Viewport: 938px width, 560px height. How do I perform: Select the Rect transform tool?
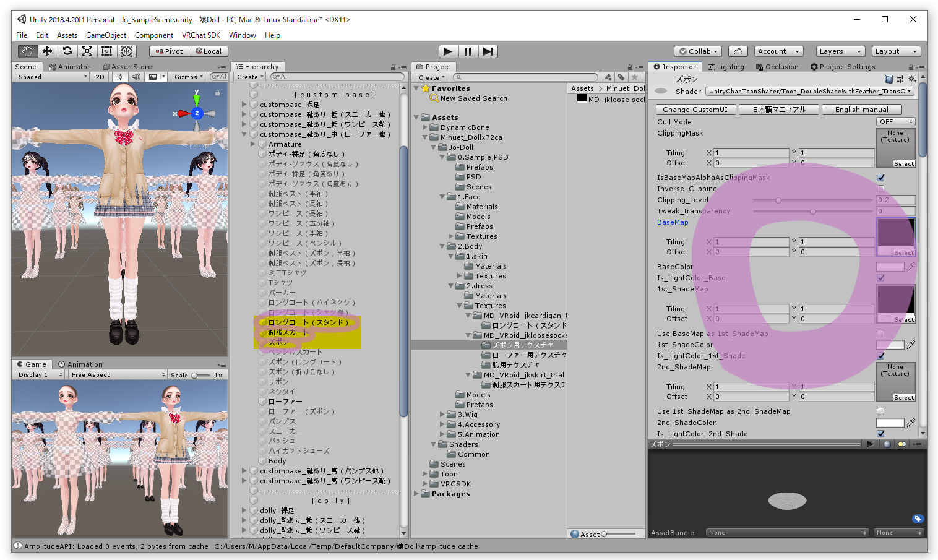106,51
